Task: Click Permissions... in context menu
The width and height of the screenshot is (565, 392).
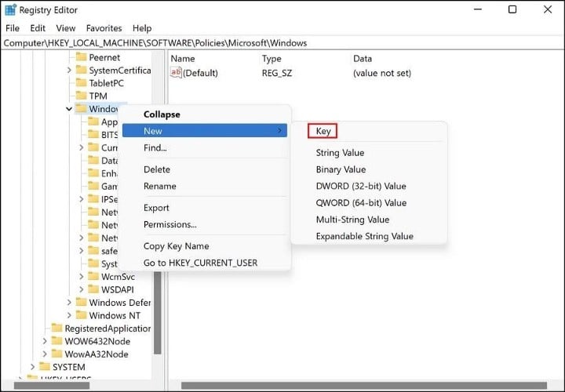Action: pos(170,224)
